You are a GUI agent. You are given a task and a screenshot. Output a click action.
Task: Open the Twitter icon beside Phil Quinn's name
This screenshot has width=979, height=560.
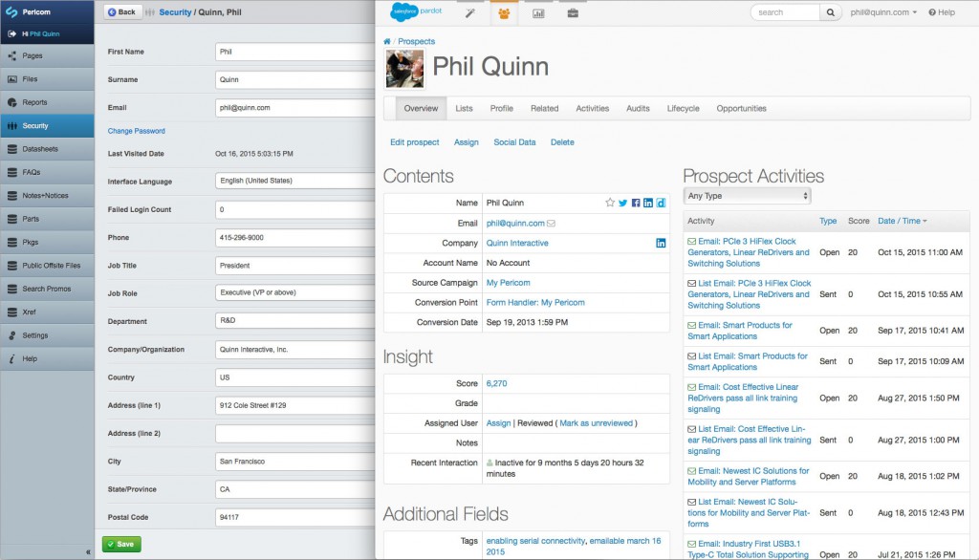click(x=623, y=203)
